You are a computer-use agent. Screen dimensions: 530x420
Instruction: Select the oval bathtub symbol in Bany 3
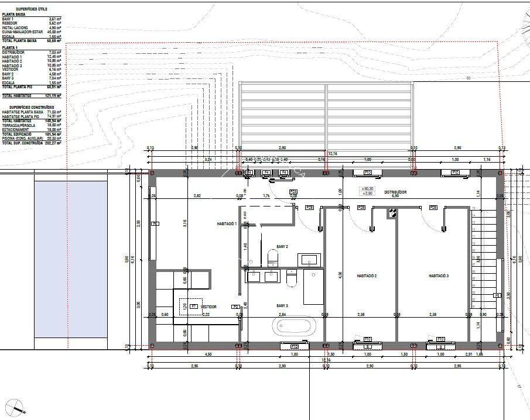[295, 326]
